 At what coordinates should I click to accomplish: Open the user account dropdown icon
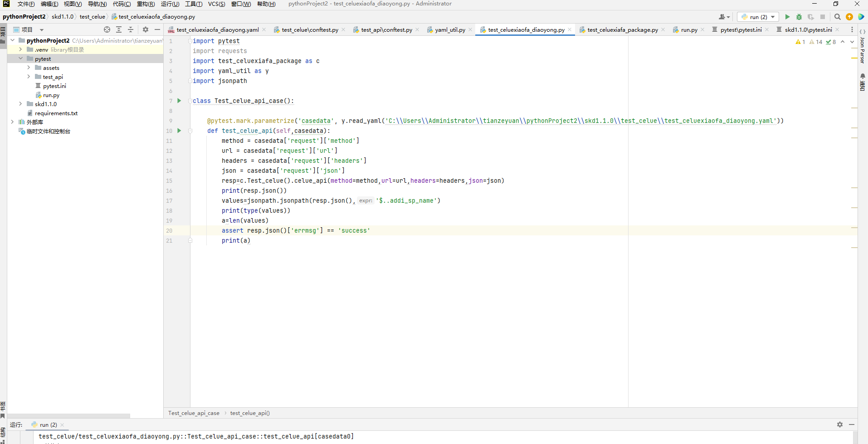click(724, 17)
